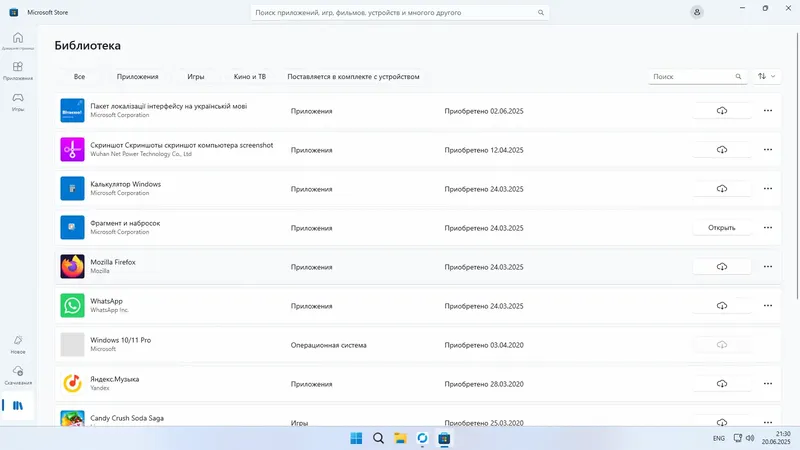Screen dimensions: 800x450
Task: Open Windows Start menu on the taskbar
Action: [356, 438]
